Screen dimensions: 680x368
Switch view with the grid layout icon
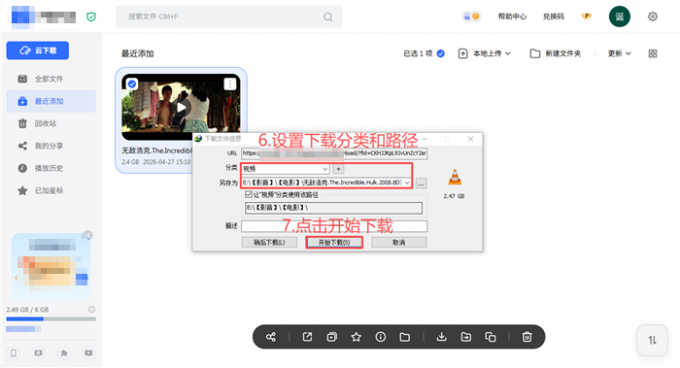653,54
